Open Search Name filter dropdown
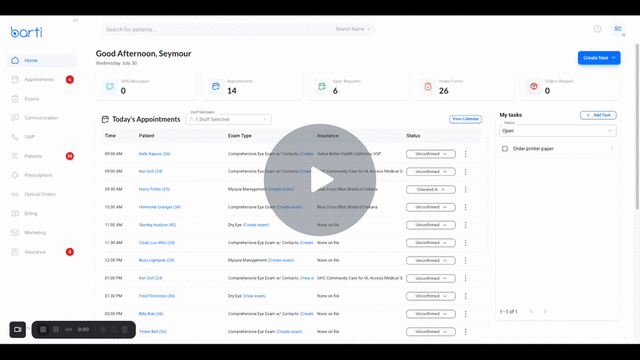 (x=353, y=29)
